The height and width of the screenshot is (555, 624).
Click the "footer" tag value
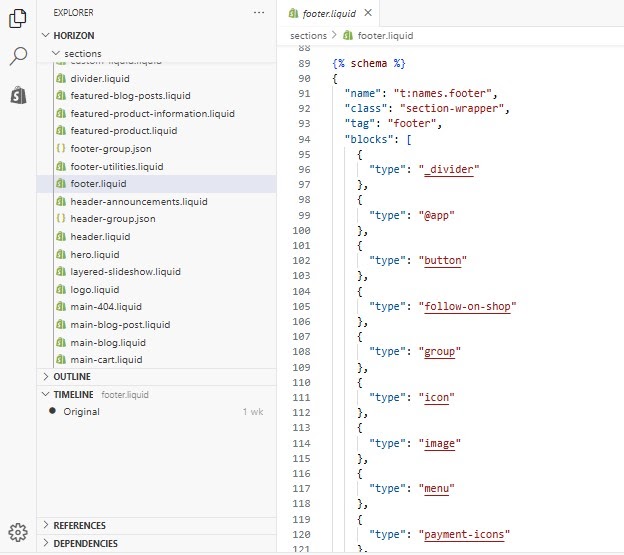tap(412, 124)
